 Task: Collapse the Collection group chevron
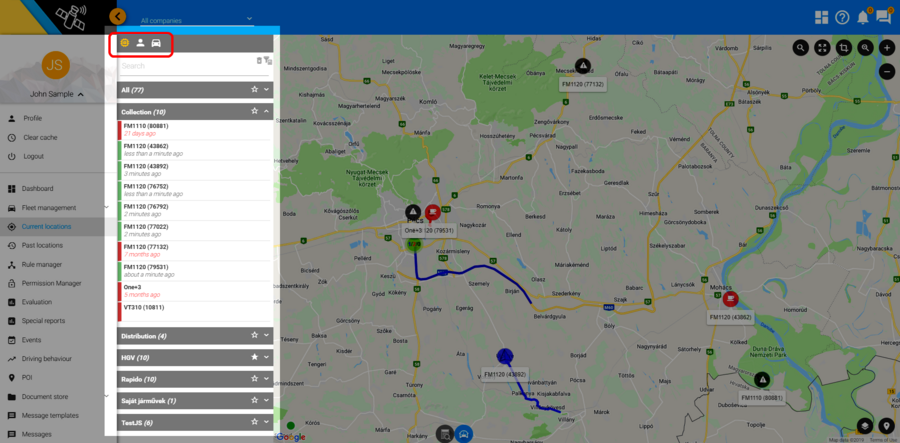(267, 112)
